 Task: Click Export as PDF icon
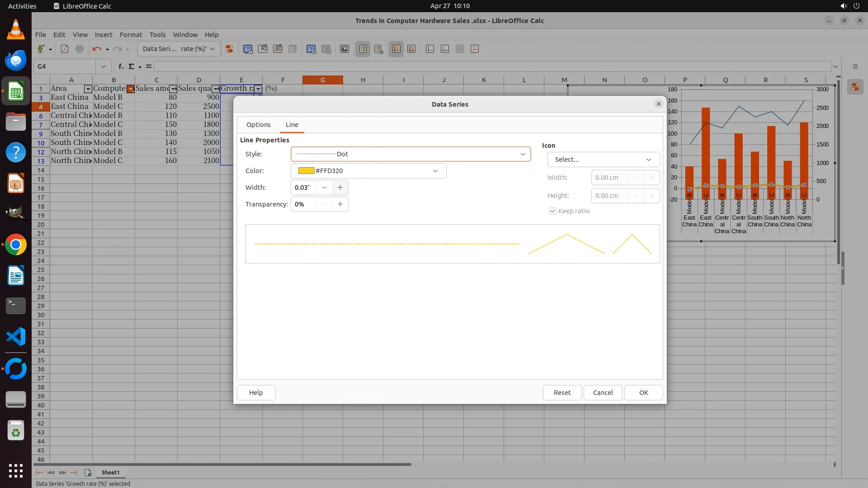[x=65, y=49]
